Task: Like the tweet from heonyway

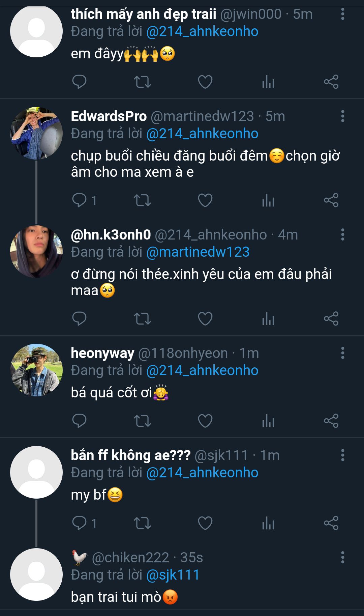Action: tap(205, 421)
